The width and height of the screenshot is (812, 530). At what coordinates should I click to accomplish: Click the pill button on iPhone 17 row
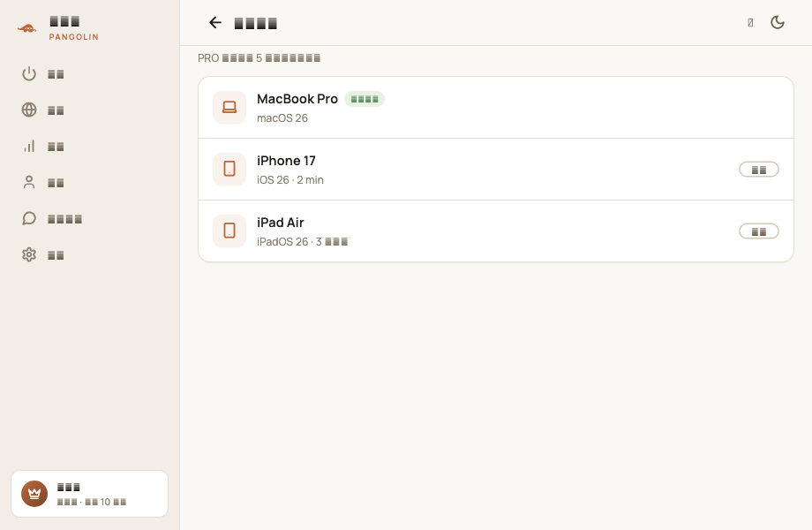click(759, 170)
